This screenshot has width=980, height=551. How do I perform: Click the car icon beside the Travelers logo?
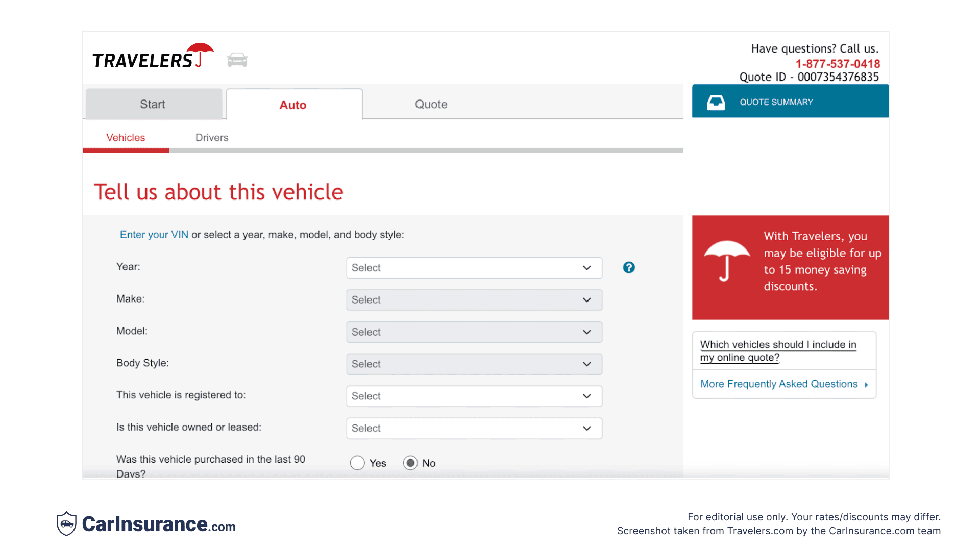(x=237, y=59)
